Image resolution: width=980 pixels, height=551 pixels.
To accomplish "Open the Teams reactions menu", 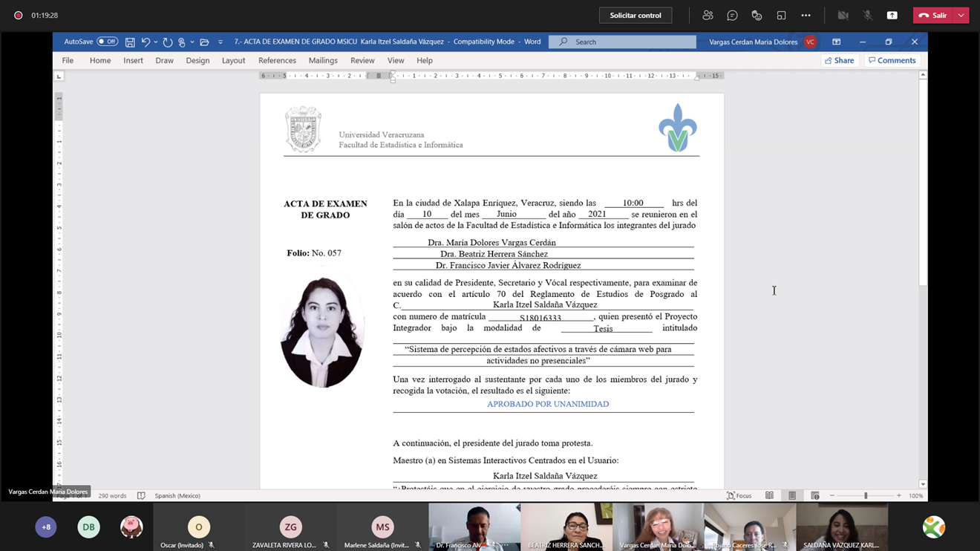I will [x=757, y=16].
